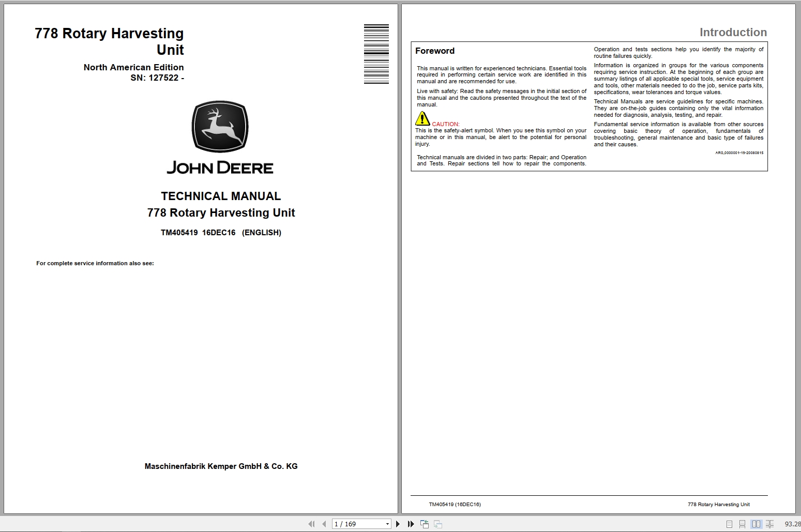Go to the previous page
Image resolution: width=801 pixels, height=532 pixels.
coord(324,524)
